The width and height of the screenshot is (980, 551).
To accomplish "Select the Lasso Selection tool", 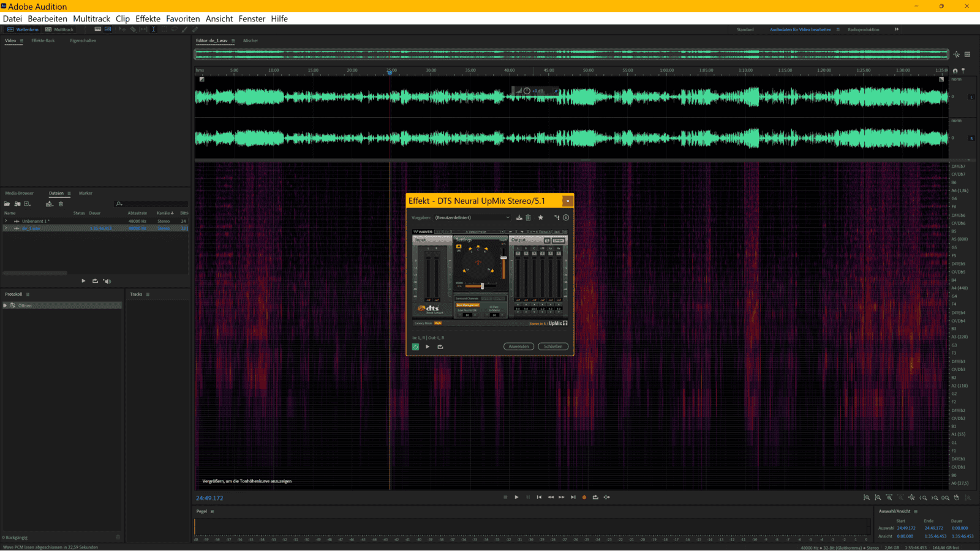I will pos(174,29).
